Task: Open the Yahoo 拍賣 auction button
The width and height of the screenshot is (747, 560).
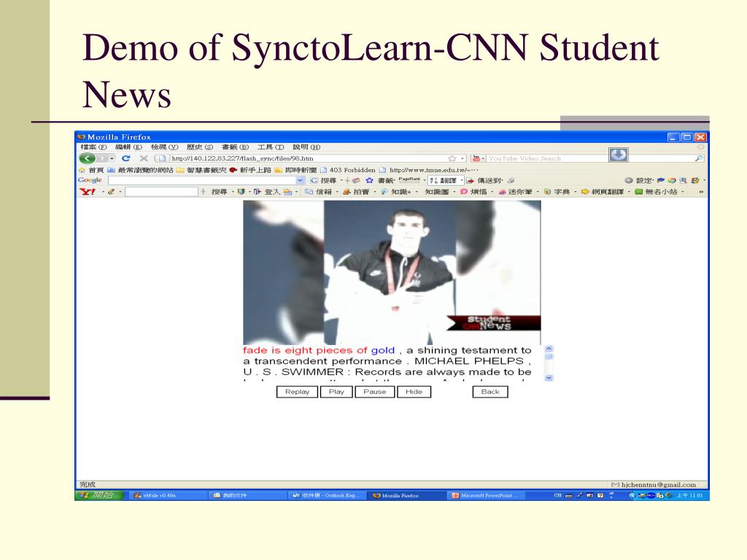Action: [x=357, y=192]
